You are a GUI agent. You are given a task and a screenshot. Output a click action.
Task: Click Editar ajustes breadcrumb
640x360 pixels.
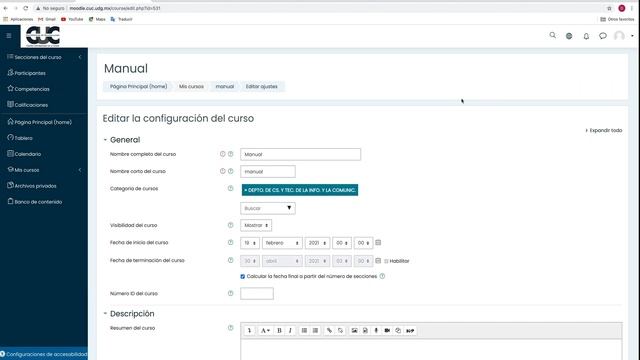(x=262, y=87)
